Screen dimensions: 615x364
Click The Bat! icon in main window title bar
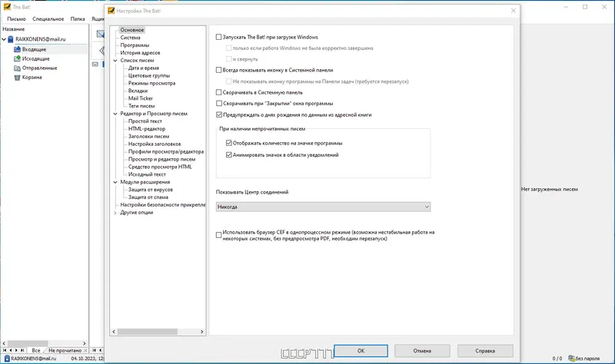click(7, 7)
